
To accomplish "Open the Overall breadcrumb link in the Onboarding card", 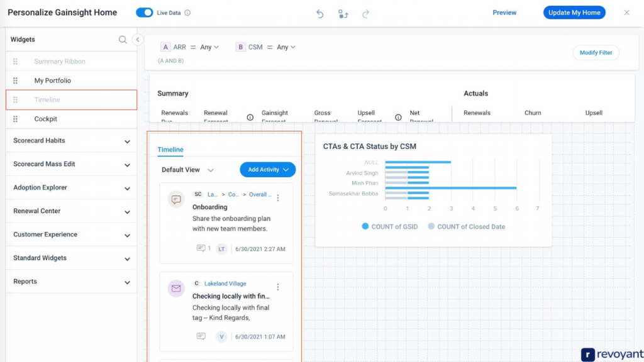I will tap(260, 195).
